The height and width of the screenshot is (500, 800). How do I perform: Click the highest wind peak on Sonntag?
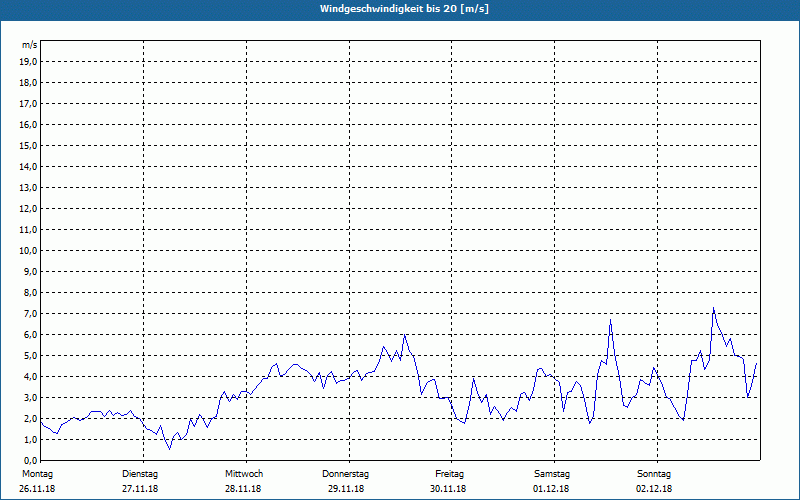point(713,308)
